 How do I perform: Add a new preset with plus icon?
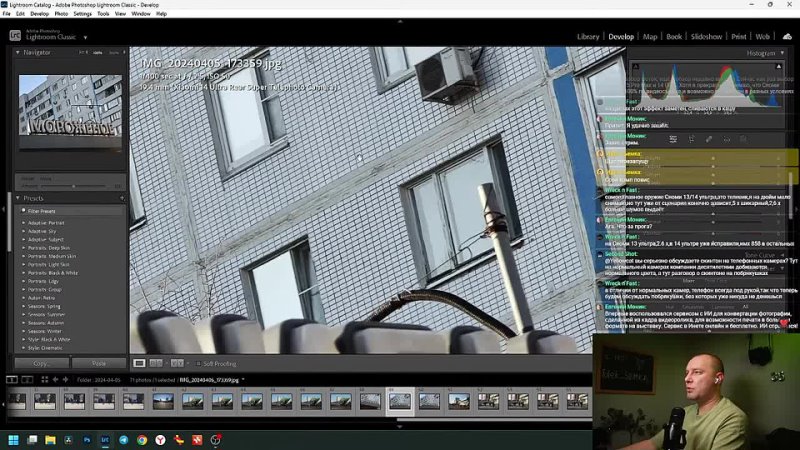(x=122, y=198)
